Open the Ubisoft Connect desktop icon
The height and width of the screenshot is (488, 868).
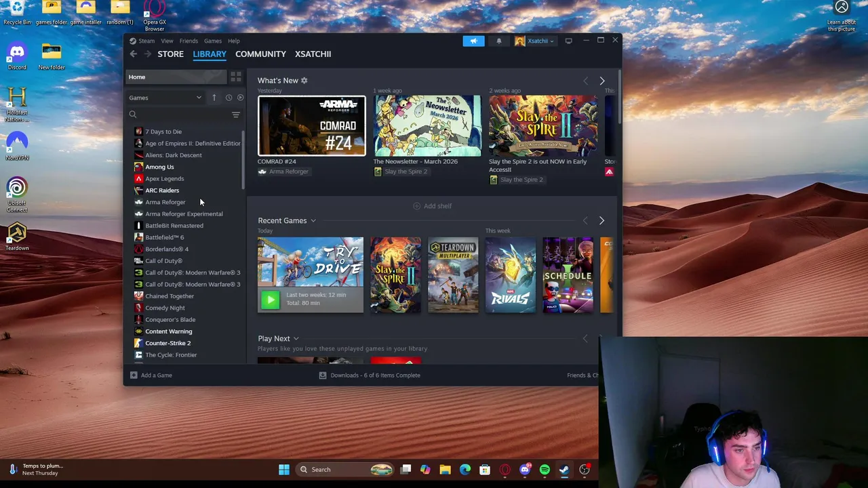(x=17, y=195)
